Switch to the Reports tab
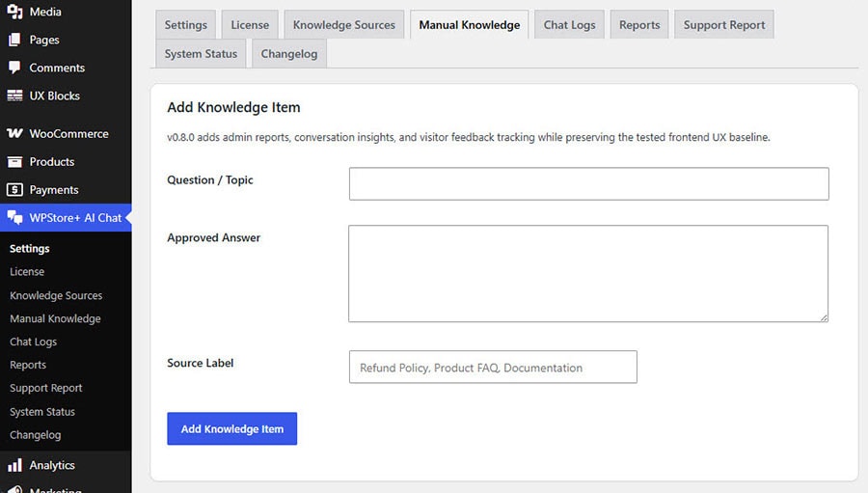Image resolution: width=868 pixels, height=493 pixels. coord(639,24)
